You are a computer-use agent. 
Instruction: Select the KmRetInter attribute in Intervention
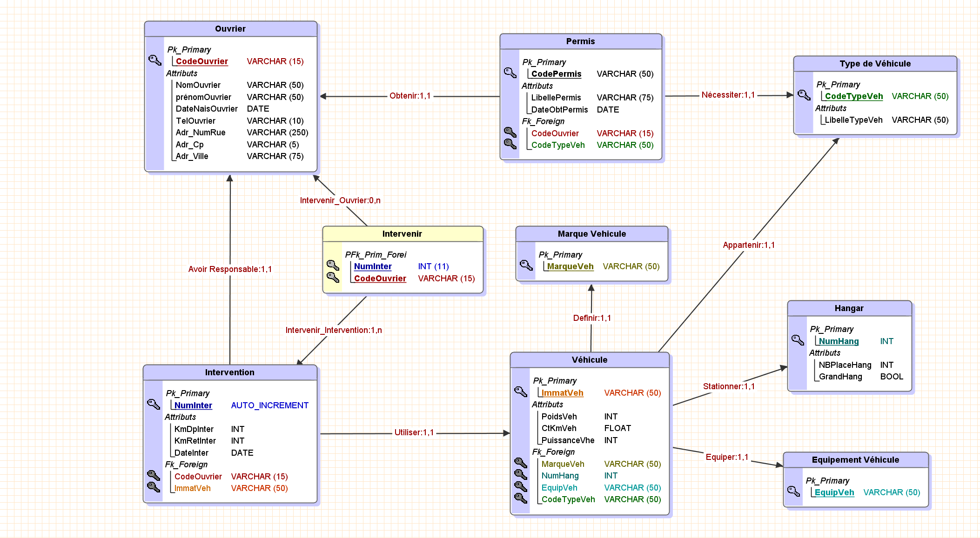coord(195,441)
